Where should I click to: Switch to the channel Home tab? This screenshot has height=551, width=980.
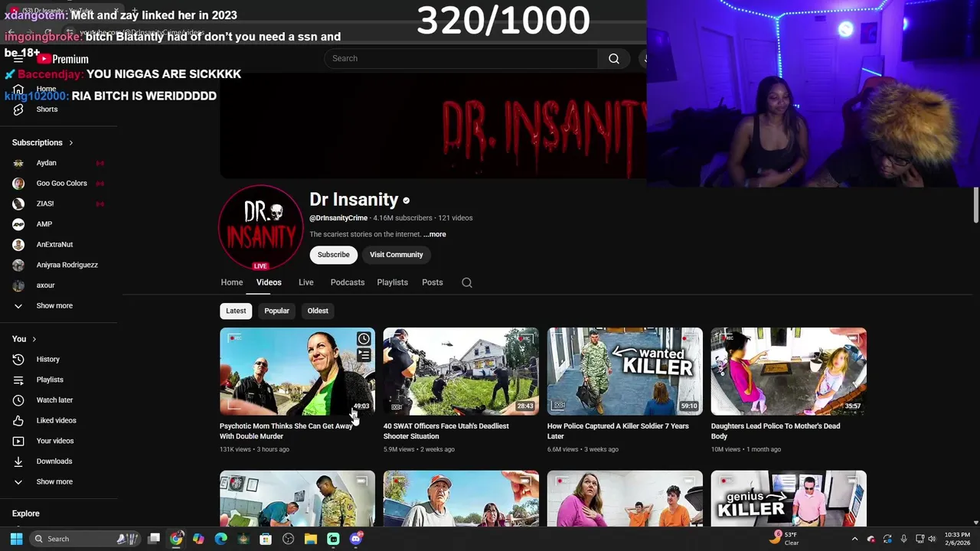click(232, 282)
